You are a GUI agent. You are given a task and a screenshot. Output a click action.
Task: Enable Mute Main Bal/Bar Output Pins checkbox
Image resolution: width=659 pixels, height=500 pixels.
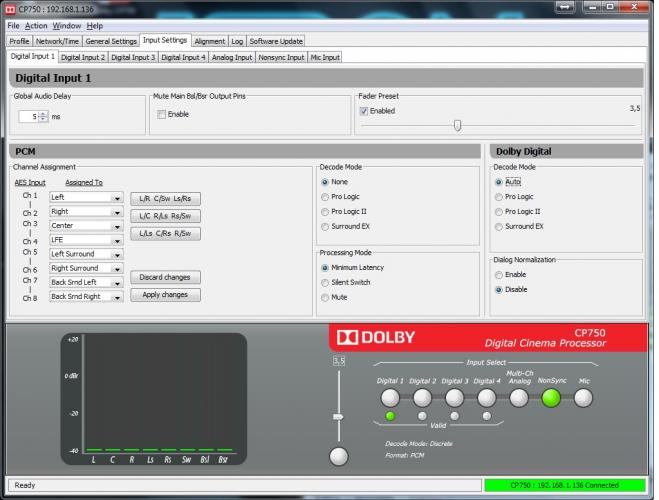(x=162, y=115)
